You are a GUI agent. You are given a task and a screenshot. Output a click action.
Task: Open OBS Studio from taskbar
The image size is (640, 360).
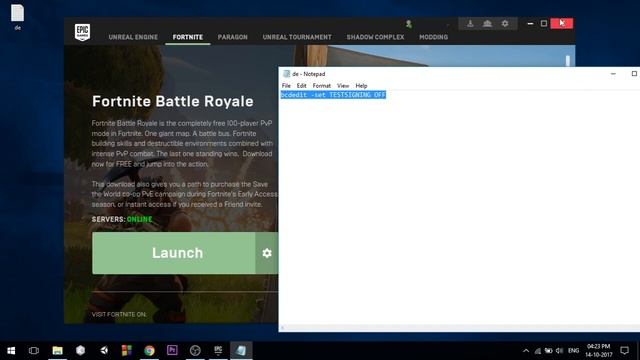pos(195,351)
